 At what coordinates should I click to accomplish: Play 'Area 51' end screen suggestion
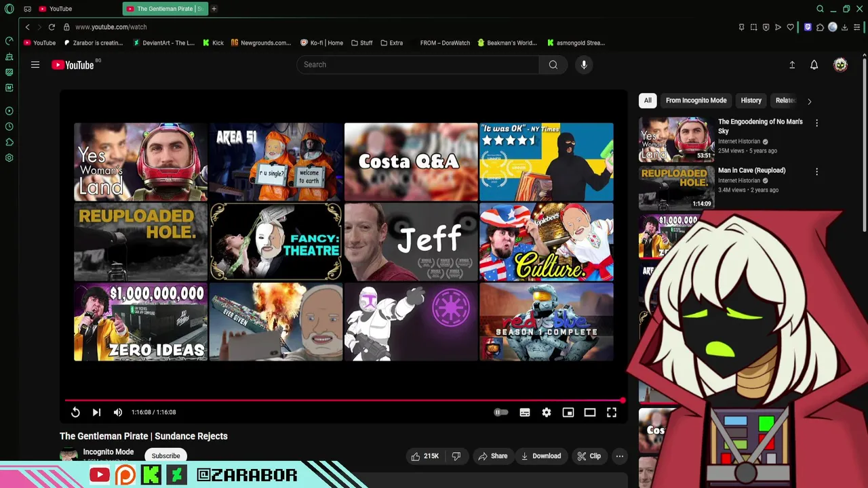[x=275, y=162]
